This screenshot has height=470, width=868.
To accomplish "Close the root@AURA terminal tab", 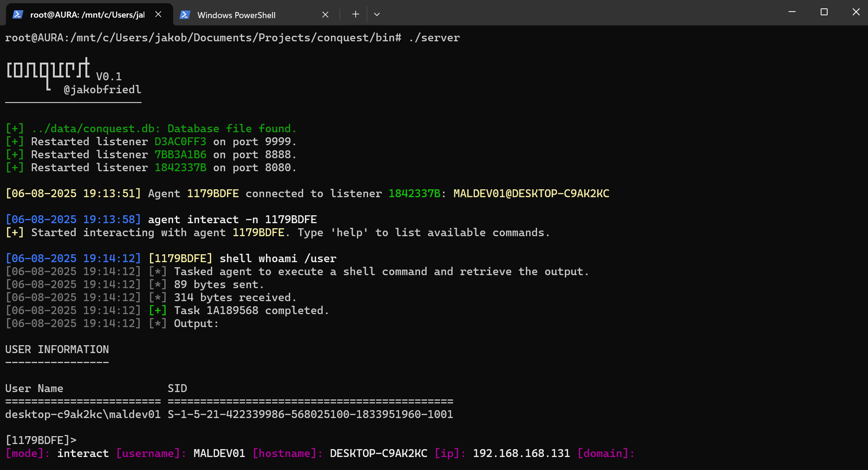I will click(158, 14).
